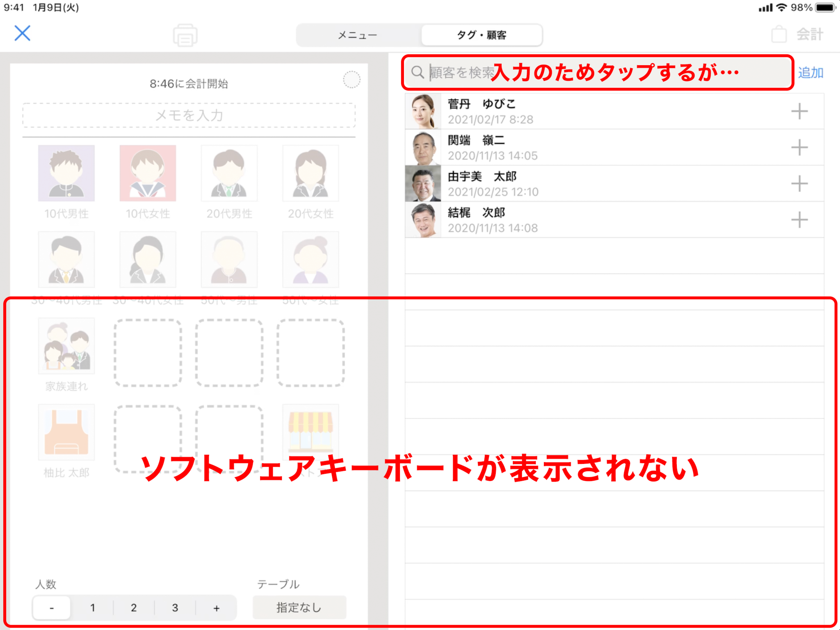The image size is (840, 630).
Task: Tap date 2020/11/13 14:05
Action: pos(493,155)
